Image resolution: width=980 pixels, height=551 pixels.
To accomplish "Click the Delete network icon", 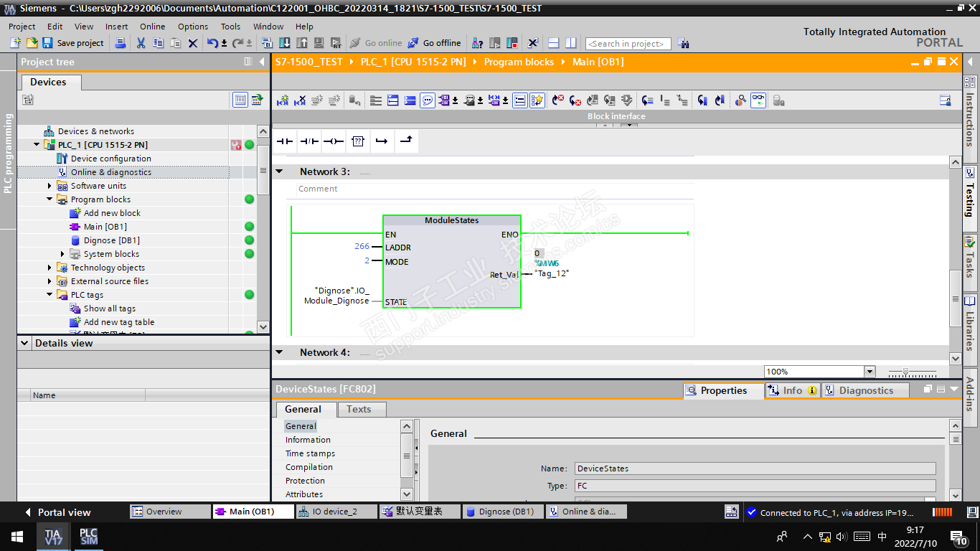I will [300, 100].
